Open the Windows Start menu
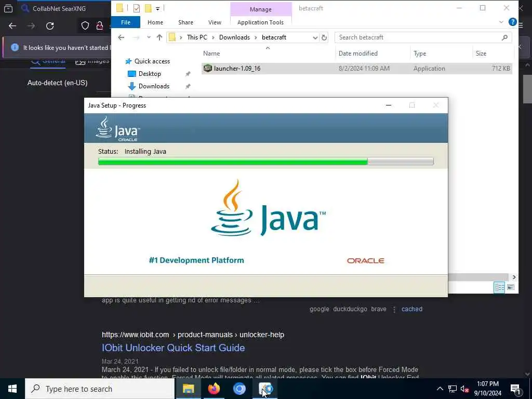The image size is (532, 399). (12, 389)
